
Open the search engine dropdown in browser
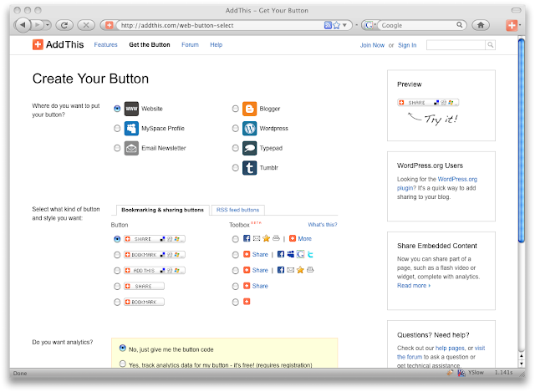coord(369,25)
